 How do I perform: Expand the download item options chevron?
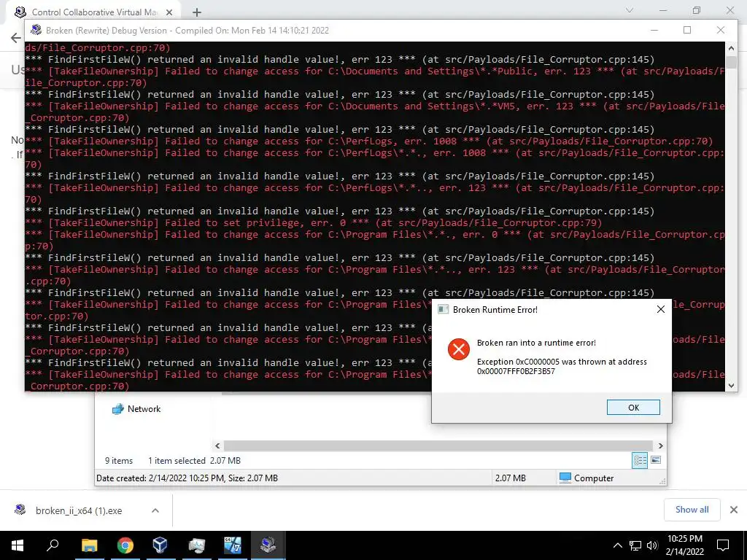[155, 510]
